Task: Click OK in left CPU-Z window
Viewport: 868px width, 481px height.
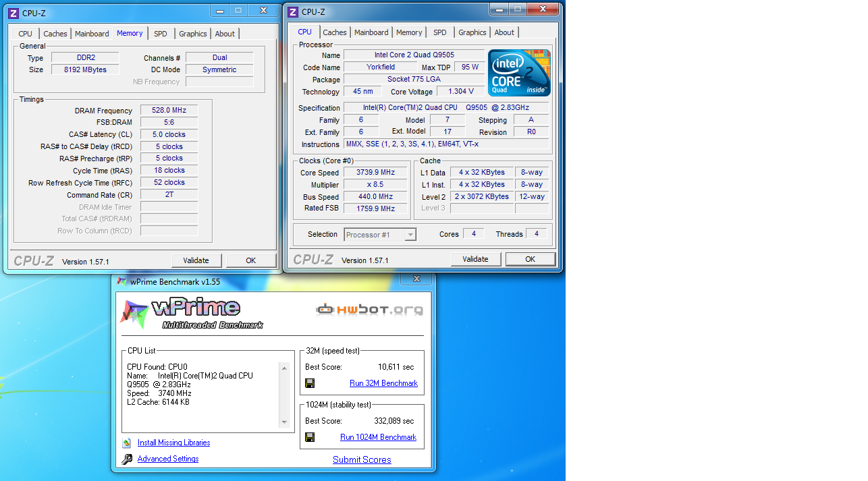Action: tap(250, 260)
